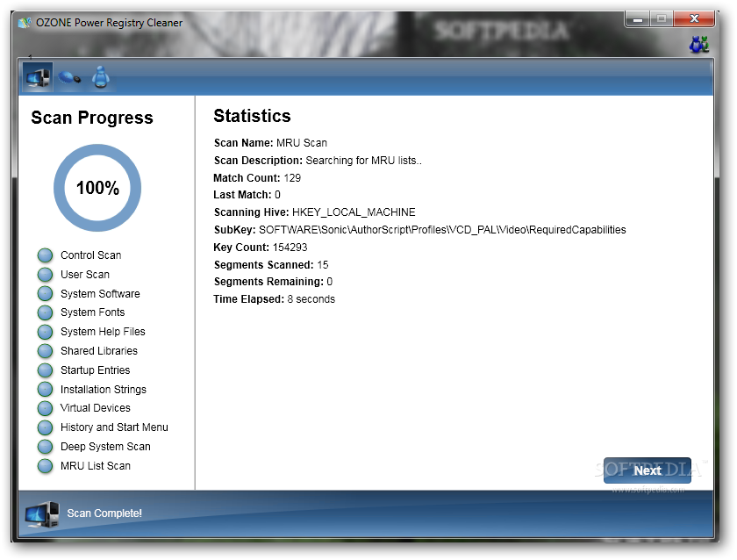Viewport: 737px width, 560px height.
Task: Click the Shared Libraries status indicator
Action: tap(45, 351)
